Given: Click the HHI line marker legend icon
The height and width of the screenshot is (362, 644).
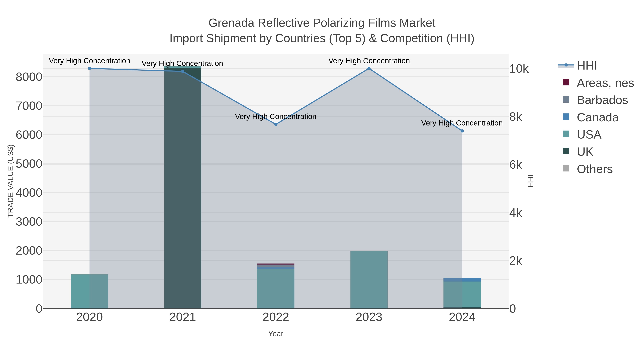Looking at the screenshot, I should tap(566, 65).
